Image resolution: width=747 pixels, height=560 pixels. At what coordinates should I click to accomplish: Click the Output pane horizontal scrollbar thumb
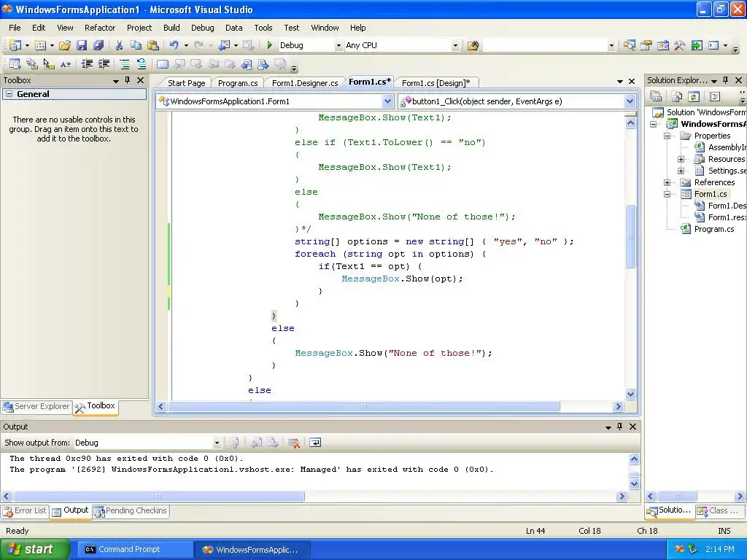[x=158, y=496]
